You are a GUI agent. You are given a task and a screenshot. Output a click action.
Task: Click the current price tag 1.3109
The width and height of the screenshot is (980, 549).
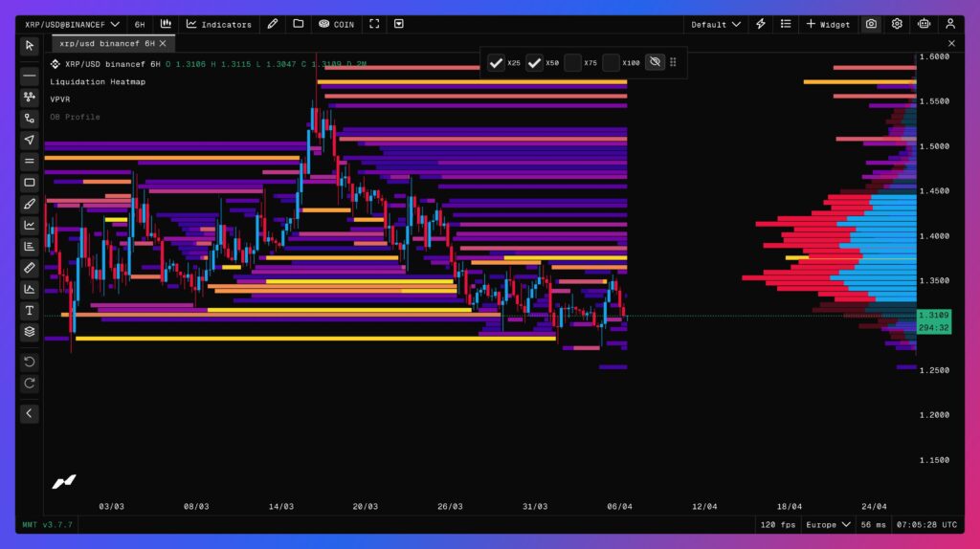(x=934, y=315)
